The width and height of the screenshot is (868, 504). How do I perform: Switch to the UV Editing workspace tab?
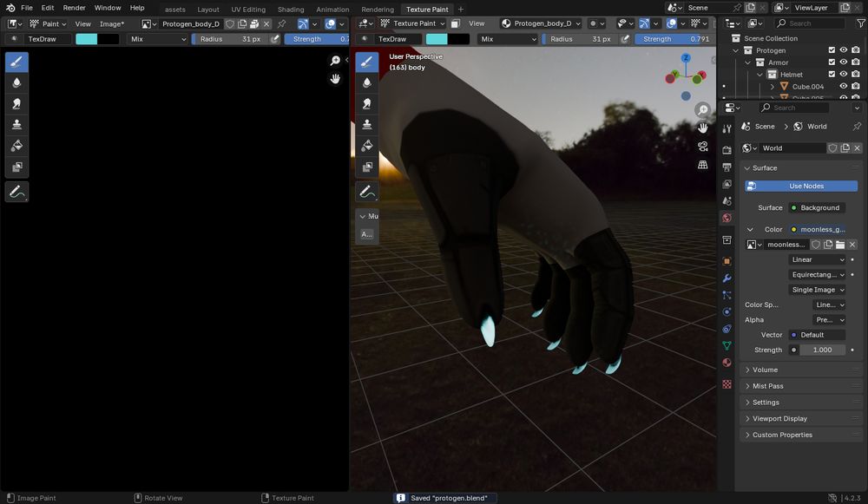coord(248,10)
